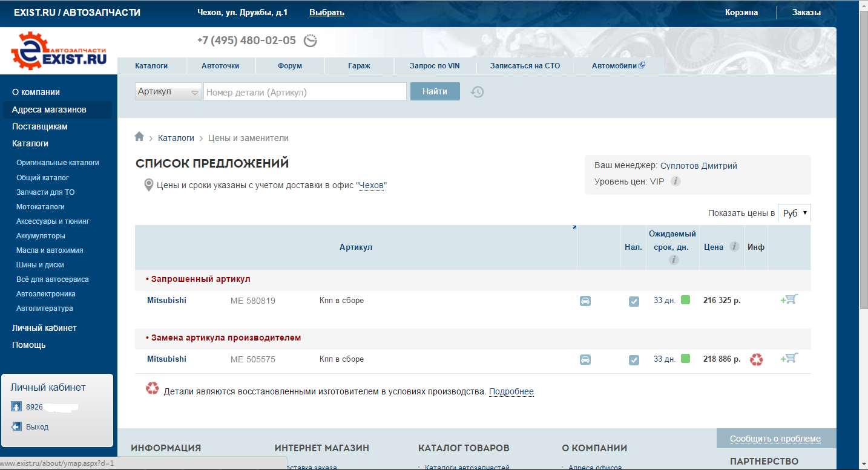Click the car icon for ME 580819
This screenshot has height=470, width=868.
585,301
